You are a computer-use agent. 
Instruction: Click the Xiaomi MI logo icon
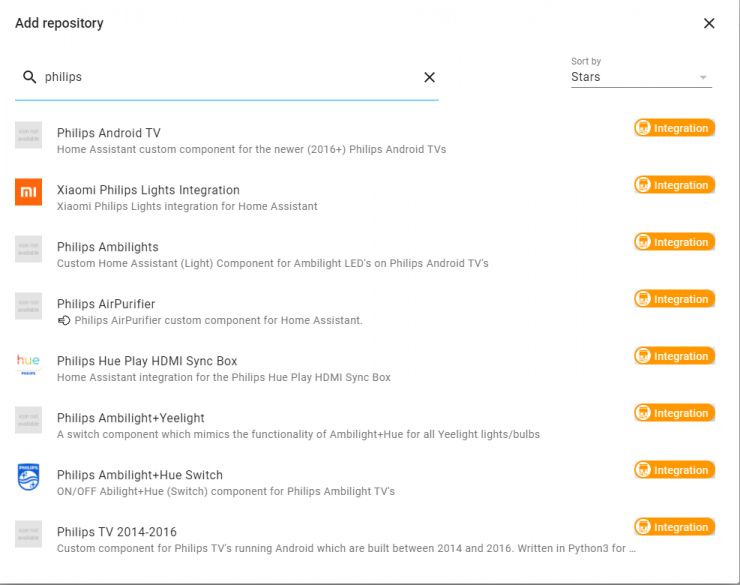(29, 191)
